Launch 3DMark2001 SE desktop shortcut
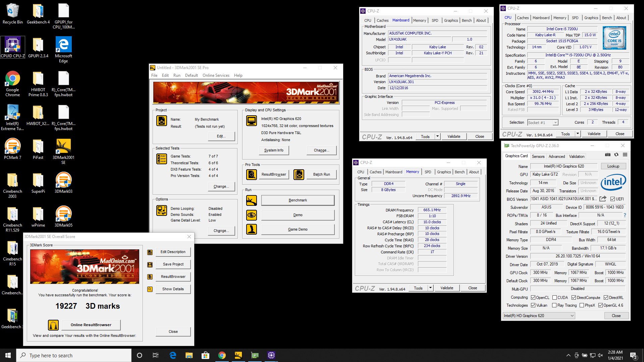Viewport: 644px width, 362px height. 63,152
